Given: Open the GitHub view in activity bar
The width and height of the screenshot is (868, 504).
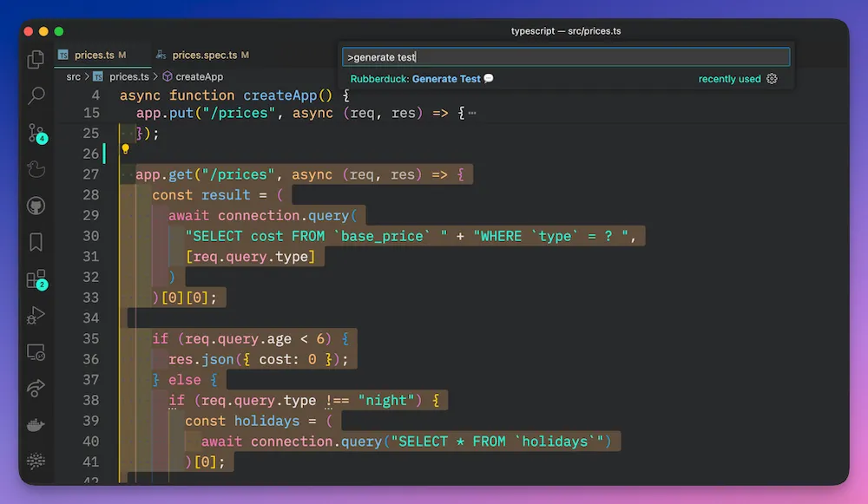Looking at the screenshot, I should [36, 206].
